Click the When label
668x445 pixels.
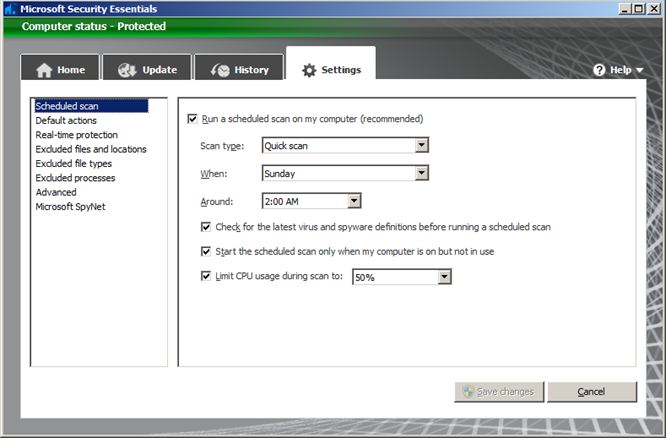[214, 174]
